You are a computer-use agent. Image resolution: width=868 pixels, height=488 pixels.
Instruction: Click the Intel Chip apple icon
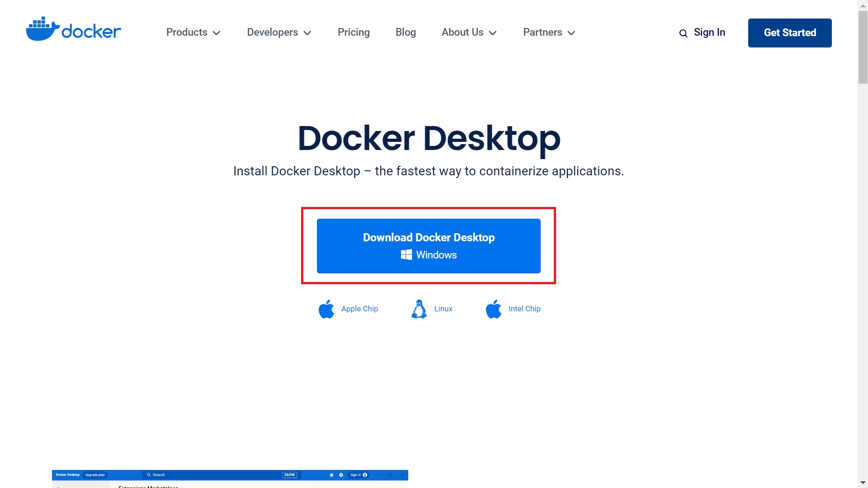(x=494, y=309)
